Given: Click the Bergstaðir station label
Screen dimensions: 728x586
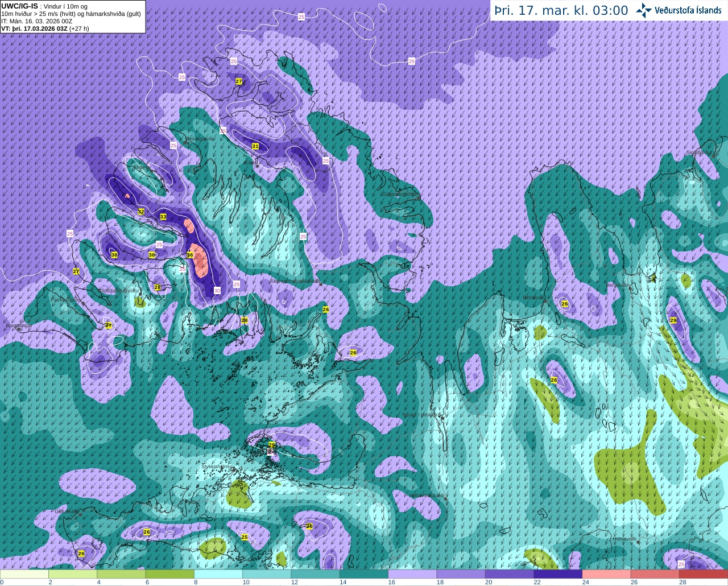Looking at the screenshot, I should tap(618, 285).
